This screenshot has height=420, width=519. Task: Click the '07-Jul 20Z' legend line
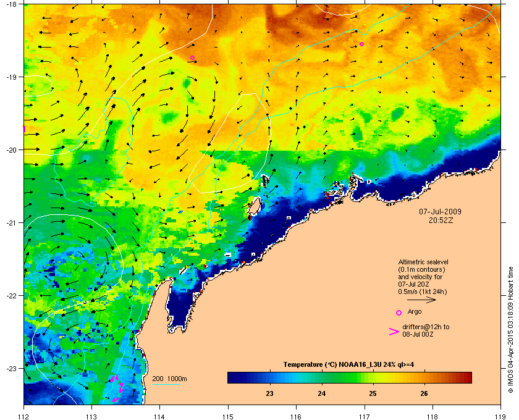coord(413,284)
